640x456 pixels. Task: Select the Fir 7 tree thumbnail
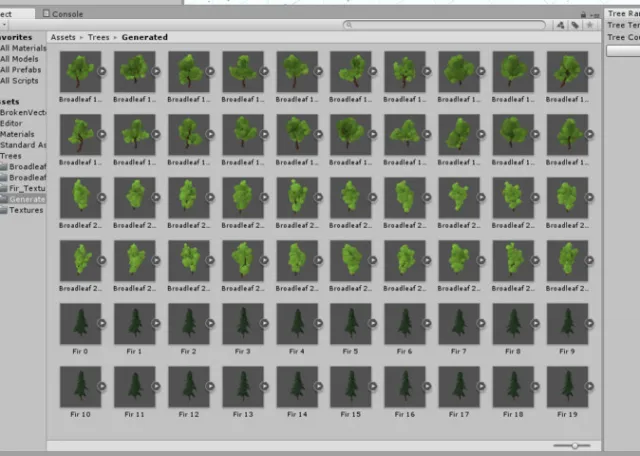pyautogui.click(x=459, y=324)
